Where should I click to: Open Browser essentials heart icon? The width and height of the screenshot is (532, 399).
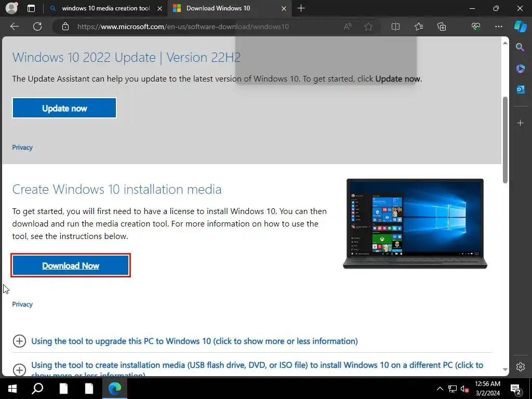[476, 26]
